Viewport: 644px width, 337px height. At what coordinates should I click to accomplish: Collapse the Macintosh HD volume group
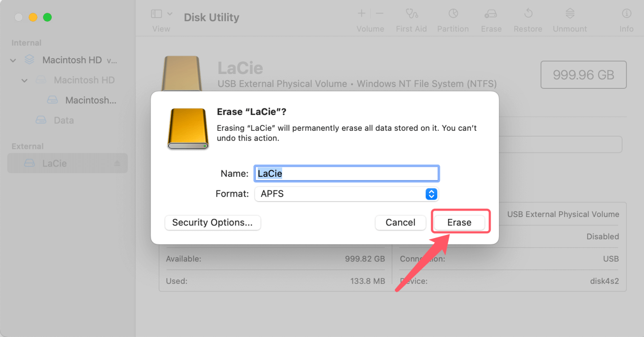tap(13, 60)
